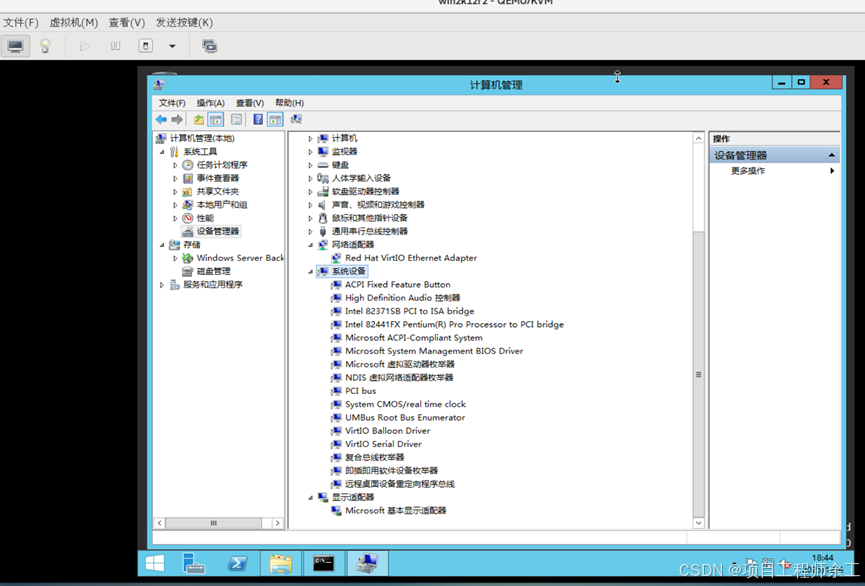Screen dimensions: 865x586
Task: Open the 发送按键(K) menu
Action: 184,23
